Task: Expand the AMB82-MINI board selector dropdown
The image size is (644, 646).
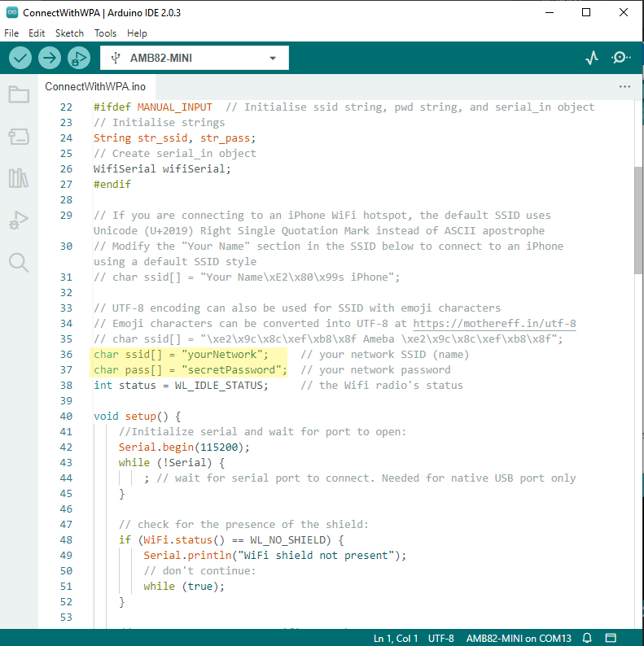Action: 194,58
